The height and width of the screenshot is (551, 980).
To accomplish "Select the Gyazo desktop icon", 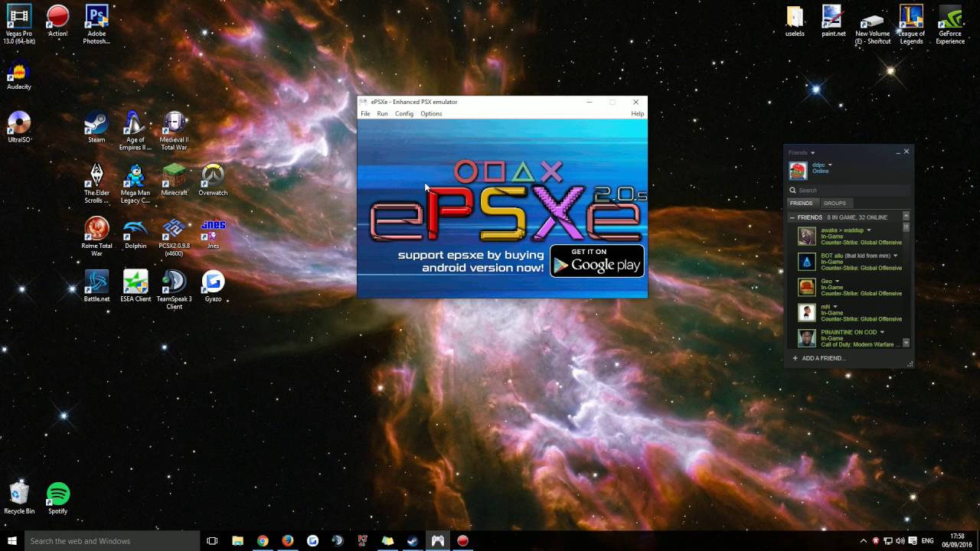I will [x=213, y=286].
